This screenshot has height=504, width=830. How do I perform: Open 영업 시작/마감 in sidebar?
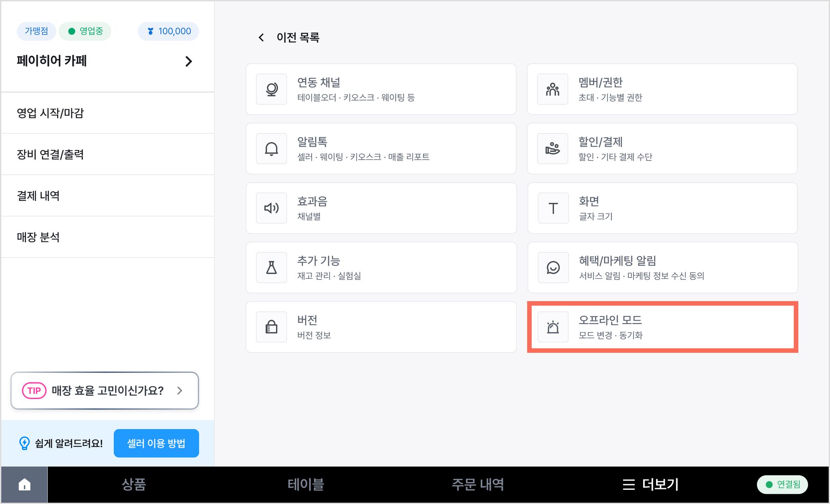coord(107,113)
